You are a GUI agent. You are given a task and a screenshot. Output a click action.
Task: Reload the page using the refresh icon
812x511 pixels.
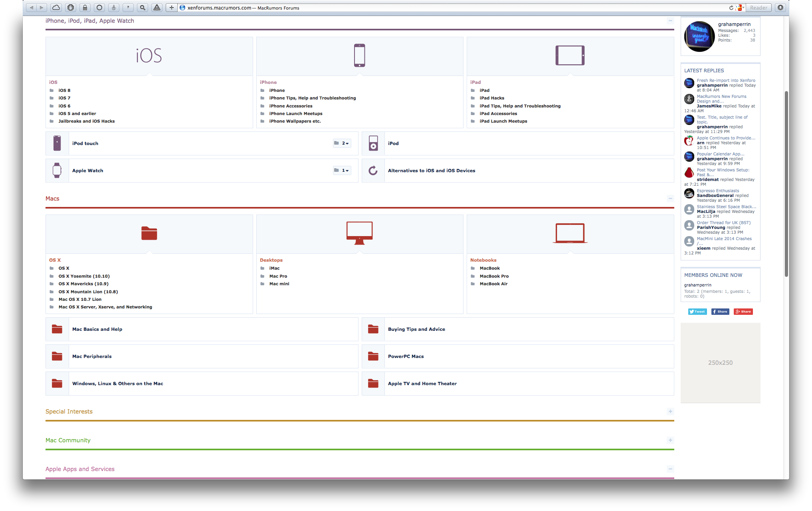click(x=731, y=8)
